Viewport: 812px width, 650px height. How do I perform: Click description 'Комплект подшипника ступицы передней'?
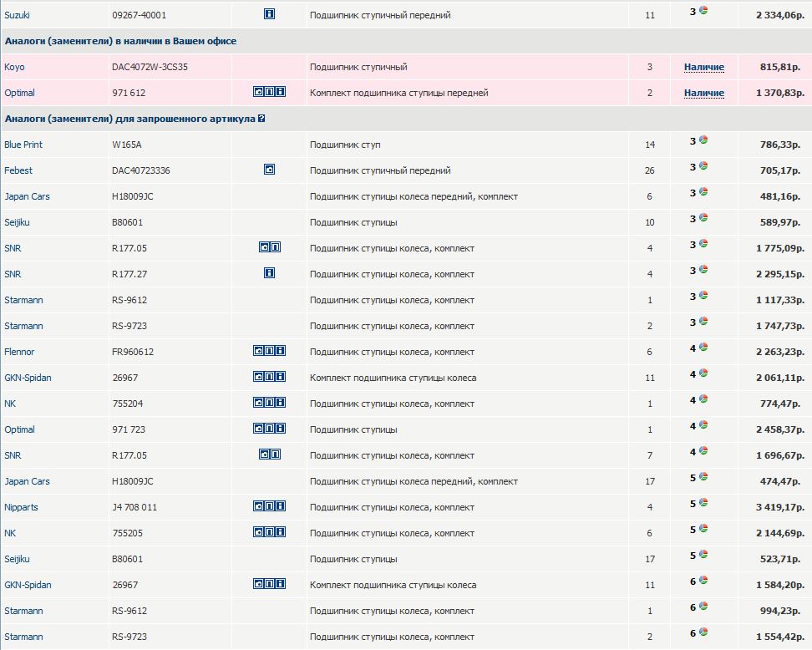pyautogui.click(x=398, y=93)
